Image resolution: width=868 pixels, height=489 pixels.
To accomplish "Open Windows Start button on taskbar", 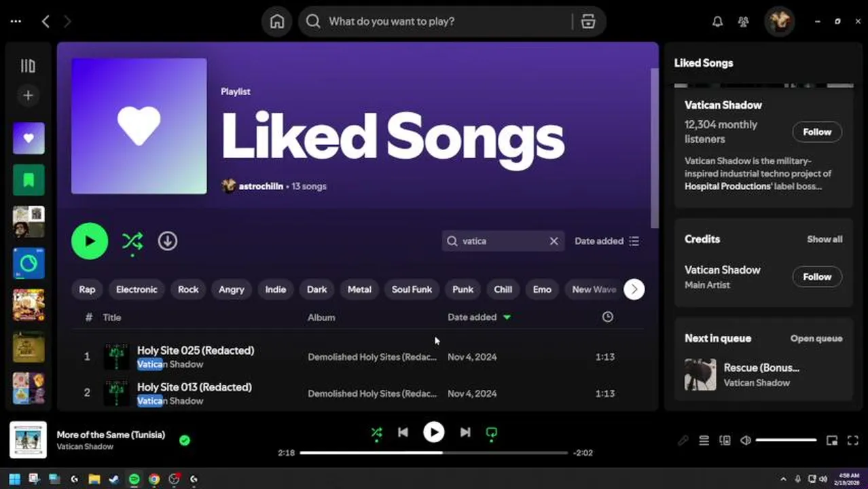I will (x=14, y=479).
